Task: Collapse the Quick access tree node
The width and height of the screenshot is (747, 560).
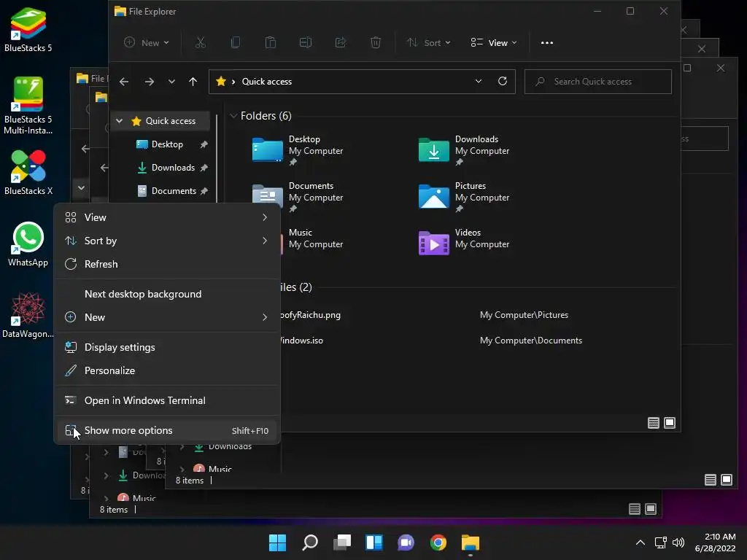Action: [x=119, y=121]
